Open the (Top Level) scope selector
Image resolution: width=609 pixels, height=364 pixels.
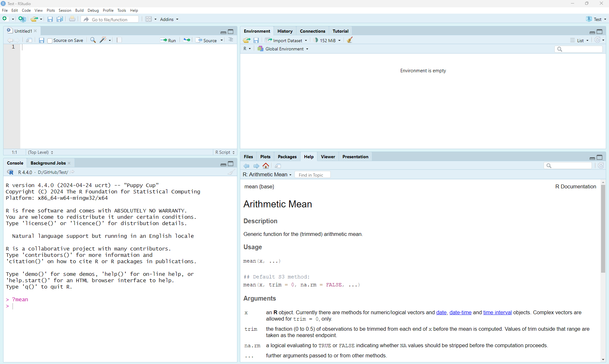(41, 152)
